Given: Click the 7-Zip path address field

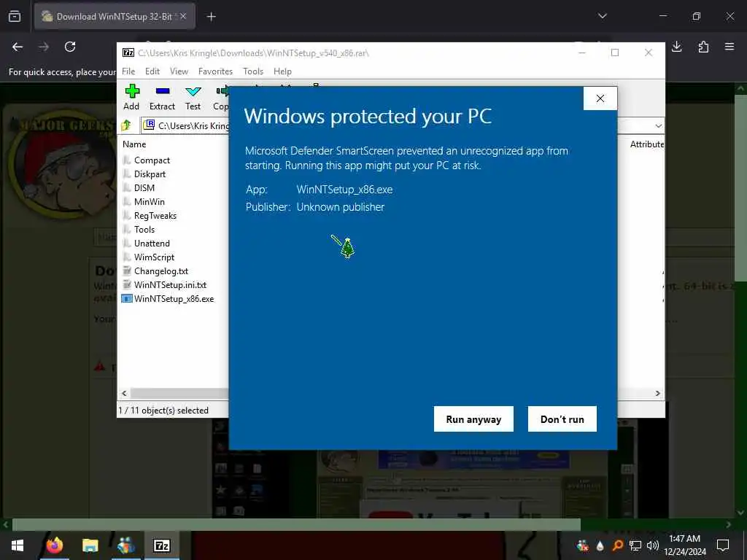Looking at the screenshot, I should tap(186, 125).
